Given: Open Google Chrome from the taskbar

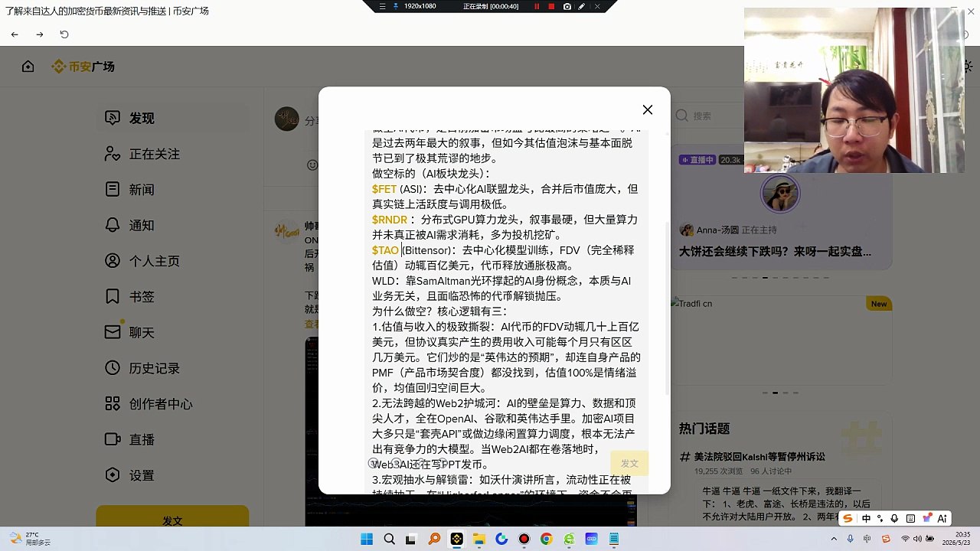Looking at the screenshot, I should pos(546,540).
